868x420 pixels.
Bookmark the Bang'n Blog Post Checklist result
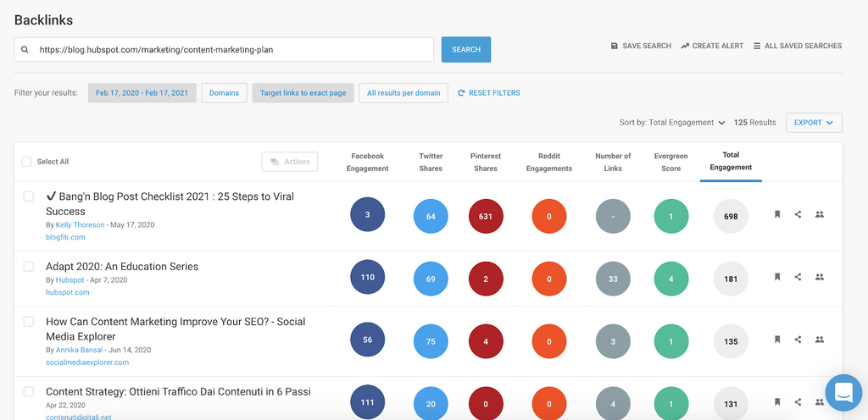[776, 215]
